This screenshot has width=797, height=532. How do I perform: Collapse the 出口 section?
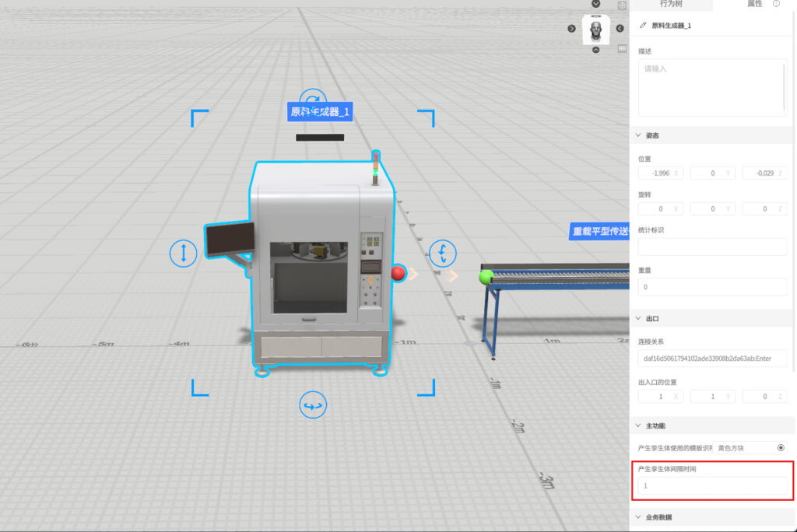[x=638, y=319]
